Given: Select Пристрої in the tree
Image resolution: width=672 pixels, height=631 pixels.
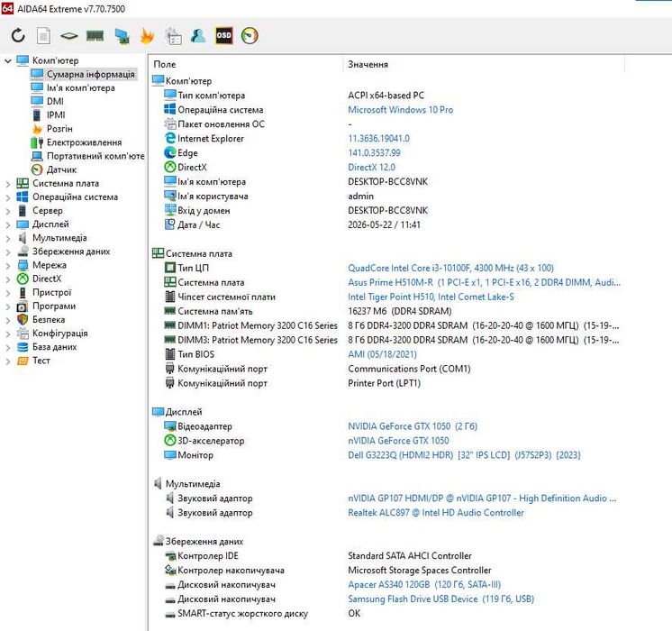Looking at the screenshot, I should tap(52, 293).
